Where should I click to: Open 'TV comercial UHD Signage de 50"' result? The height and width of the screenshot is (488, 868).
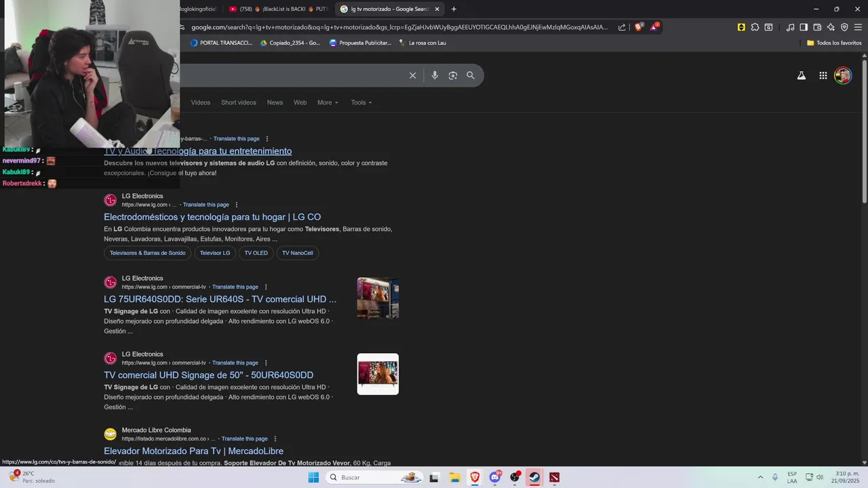point(209,375)
